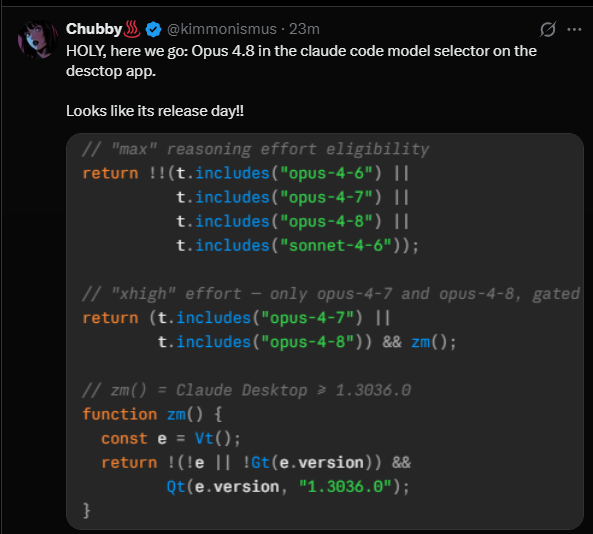Click the "1.3036.0" version string
This screenshot has width=593, height=534.
click(x=345, y=487)
